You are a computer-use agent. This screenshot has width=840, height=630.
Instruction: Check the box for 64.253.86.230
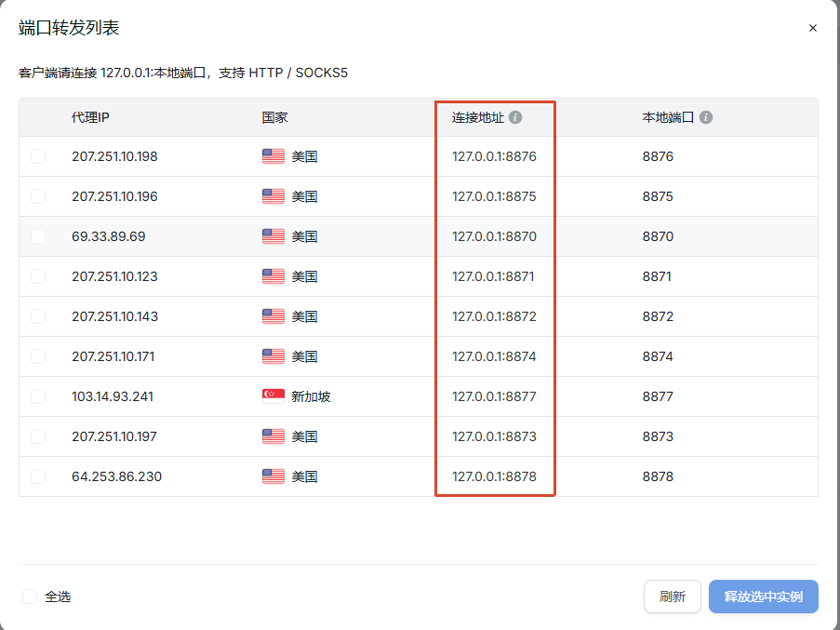click(38, 476)
